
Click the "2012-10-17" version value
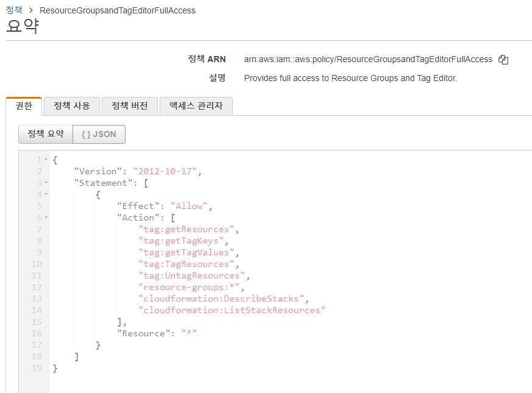(x=165, y=171)
